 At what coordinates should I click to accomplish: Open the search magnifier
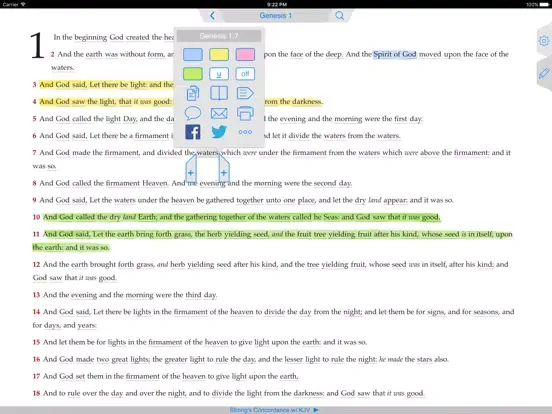point(340,15)
